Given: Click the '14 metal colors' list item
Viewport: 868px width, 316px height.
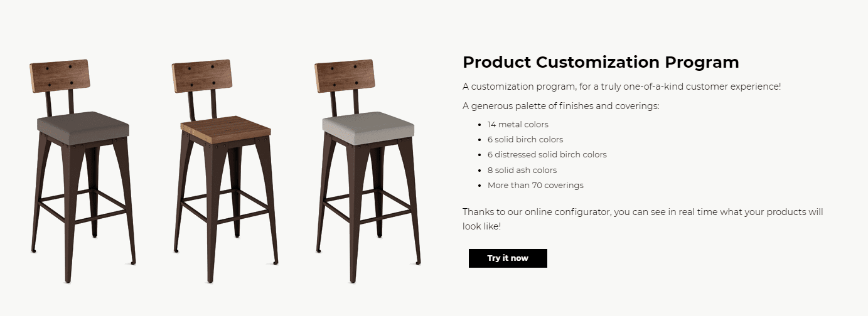Looking at the screenshot, I should point(518,125).
